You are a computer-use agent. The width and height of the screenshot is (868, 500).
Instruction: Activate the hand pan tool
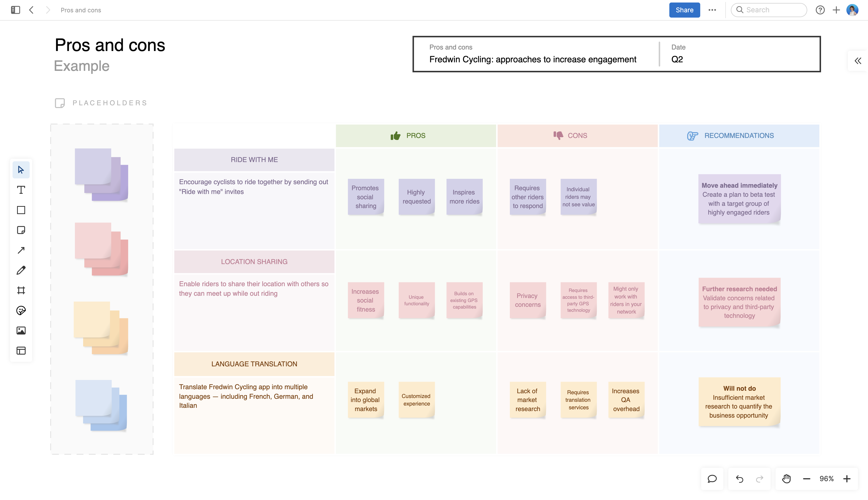[x=786, y=478]
